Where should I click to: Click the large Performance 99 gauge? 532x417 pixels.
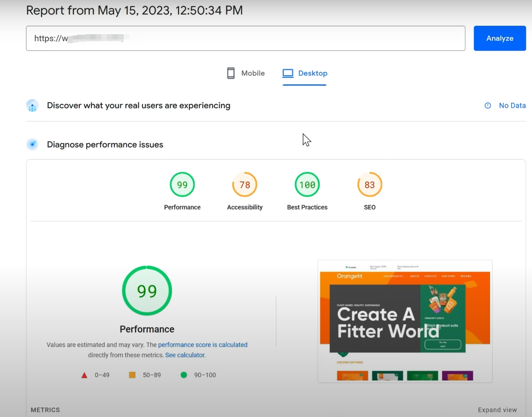click(147, 291)
